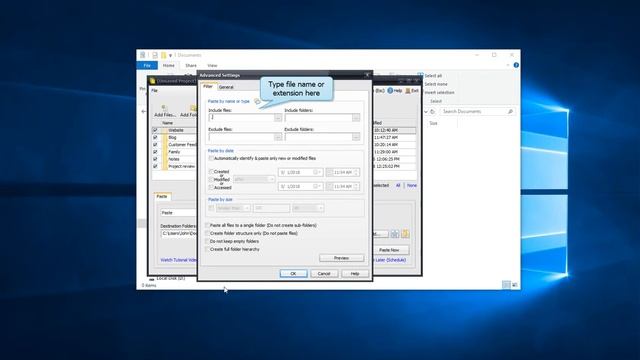Image resolution: width=640 pixels, height=360 pixels.
Task: Toggle the Blog row checkbox
Action: coord(155,138)
